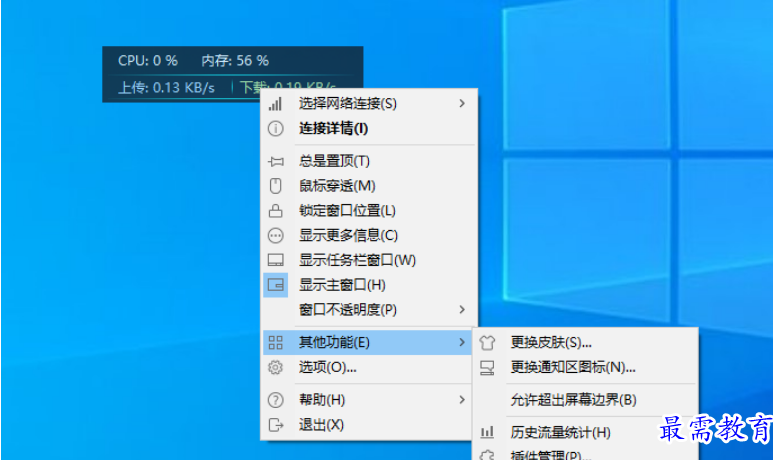
Task: Click the bar chart icon beside 历史流量统计
Action: [x=487, y=432]
